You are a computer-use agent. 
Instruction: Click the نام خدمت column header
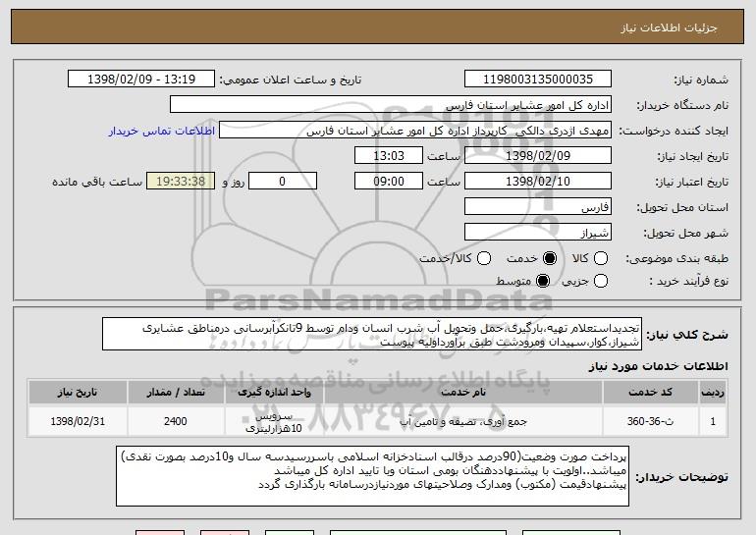pyautogui.click(x=463, y=393)
